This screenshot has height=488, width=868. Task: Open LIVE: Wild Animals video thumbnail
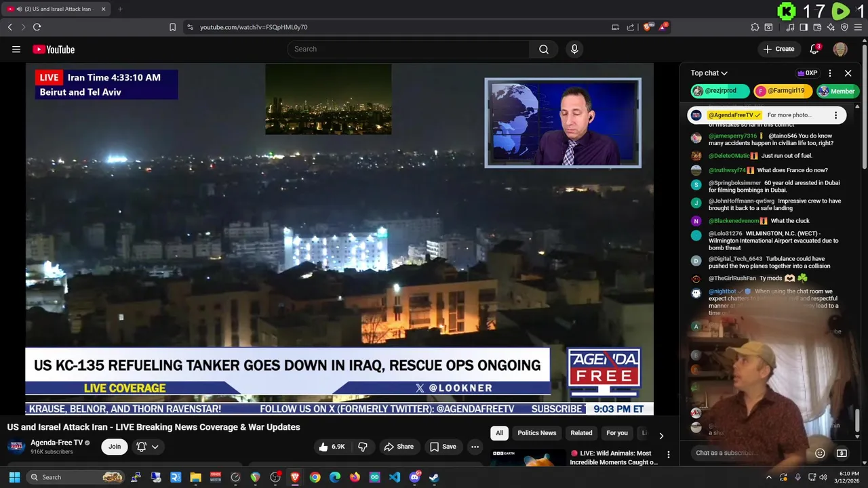point(528,458)
